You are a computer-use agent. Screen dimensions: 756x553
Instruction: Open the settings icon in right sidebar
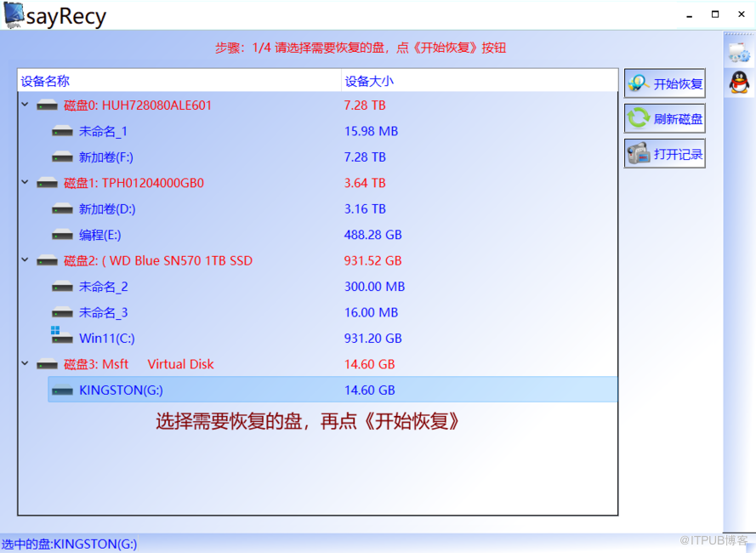(739, 53)
